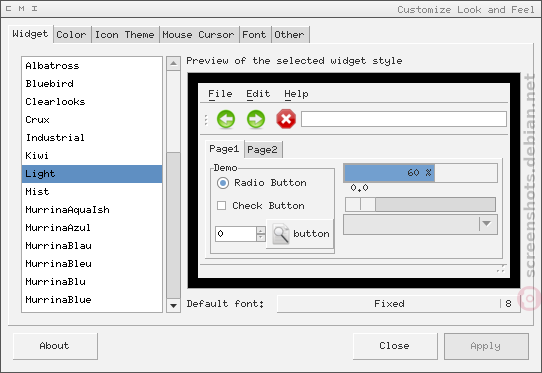Switch to the Page2 preview tab
The height and width of the screenshot is (373, 542).
[263, 150]
